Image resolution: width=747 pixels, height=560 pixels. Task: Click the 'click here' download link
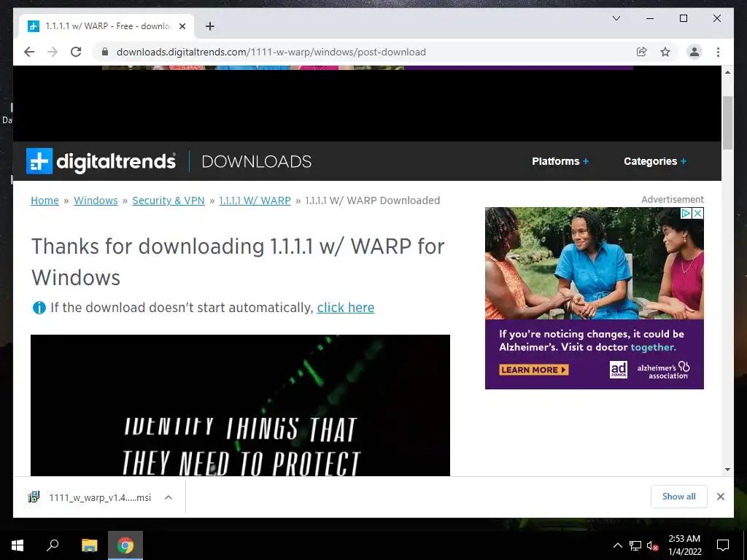pos(345,308)
